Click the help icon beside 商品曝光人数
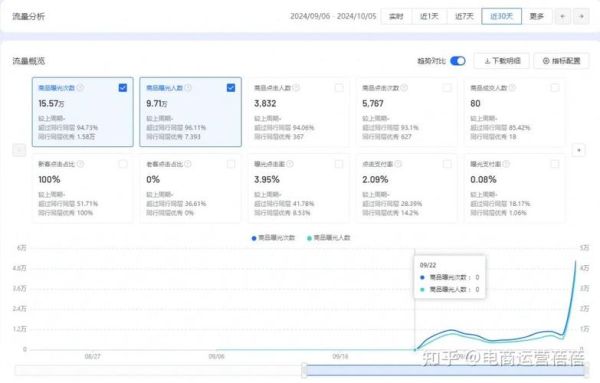600x383 pixels. pos(188,88)
